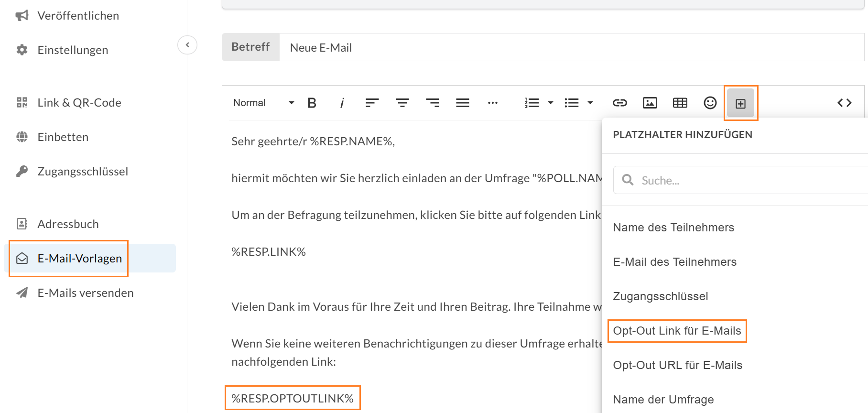Insert a table
The width and height of the screenshot is (868, 413).
coord(680,103)
